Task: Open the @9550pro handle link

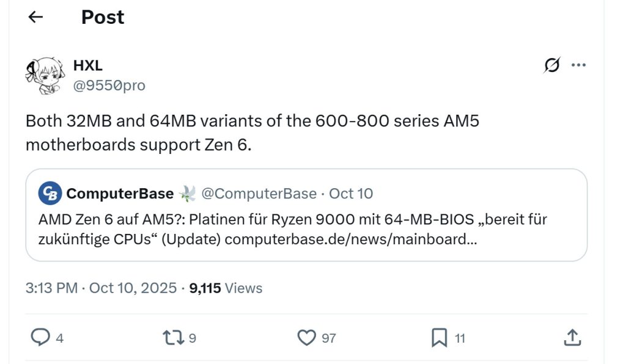Action: 109,86
